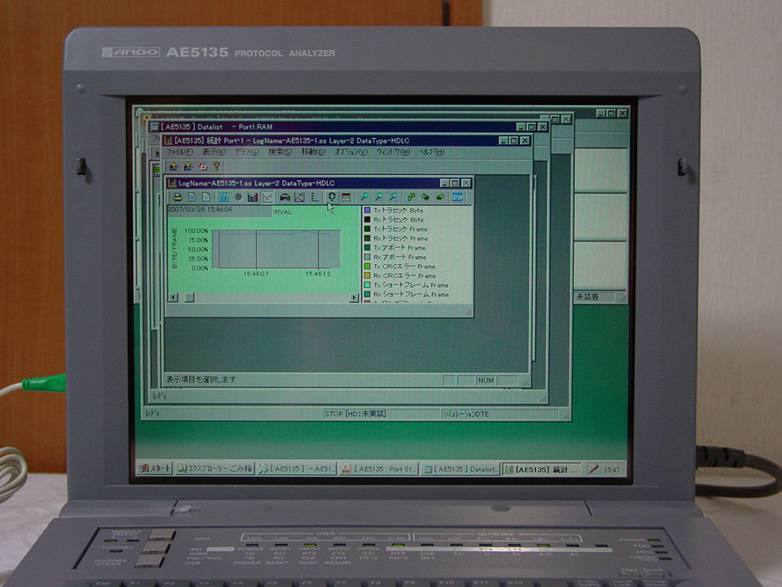Click the binoculars search icon
This screenshot has width=782, height=587.
[x=285, y=197]
